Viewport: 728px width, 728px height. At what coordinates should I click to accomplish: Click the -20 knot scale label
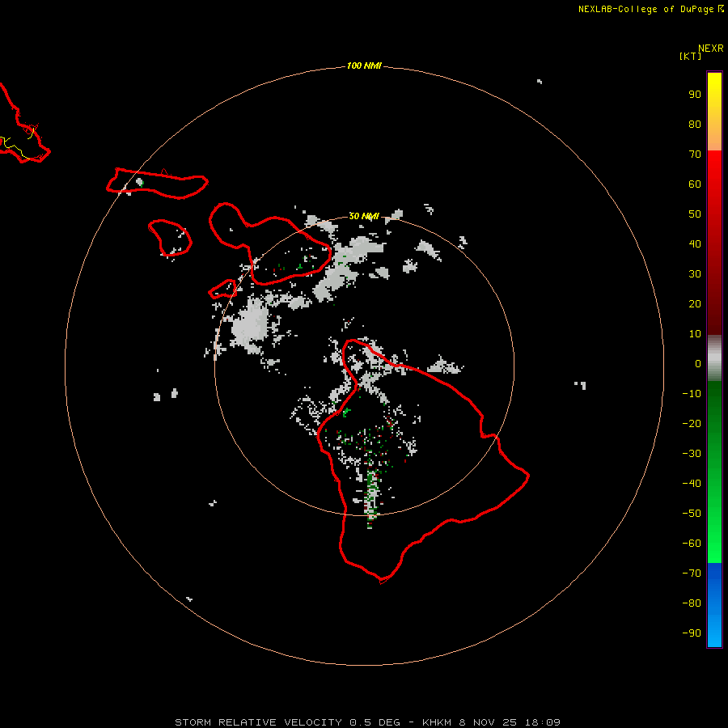click(692, 423)
